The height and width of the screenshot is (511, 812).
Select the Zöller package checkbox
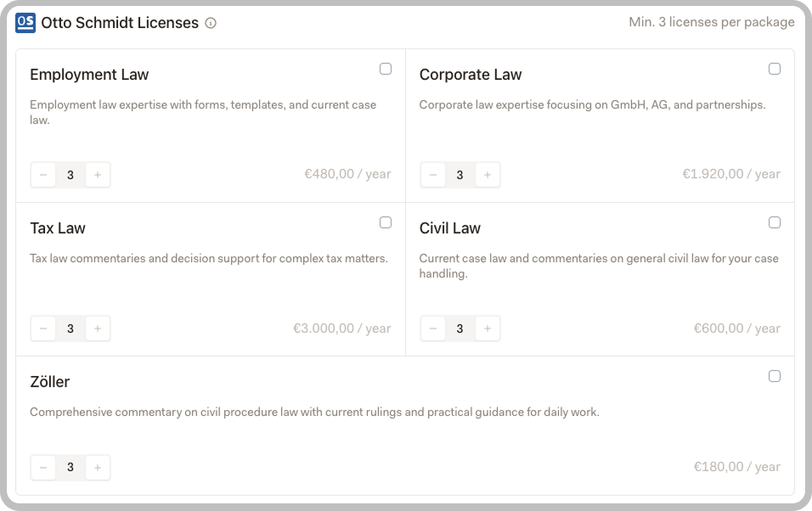click(775, 376)
